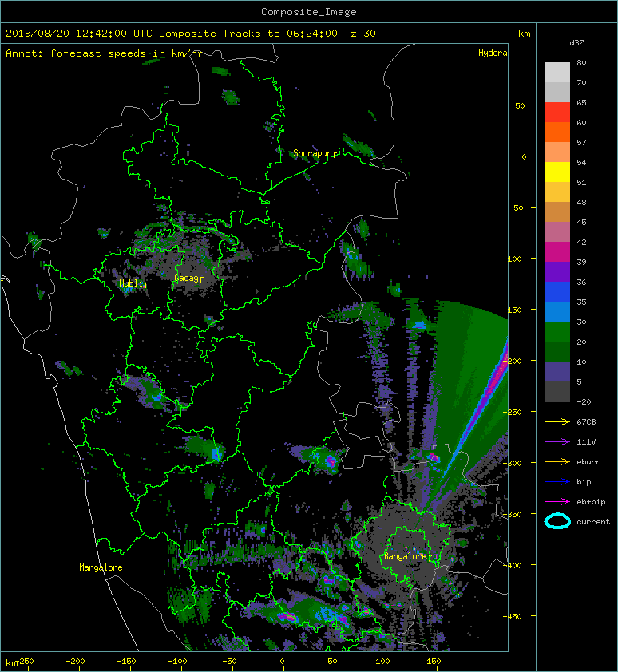Image resolution: width=618 pixels, height=672 pixels.
Task: Click the dBZ scale heading
Action: pos(576,43)
